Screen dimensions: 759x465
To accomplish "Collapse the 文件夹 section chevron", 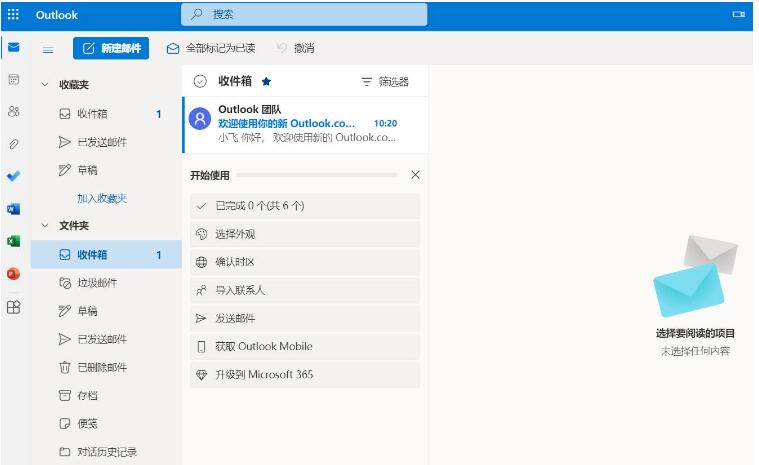I will [45, 226].
